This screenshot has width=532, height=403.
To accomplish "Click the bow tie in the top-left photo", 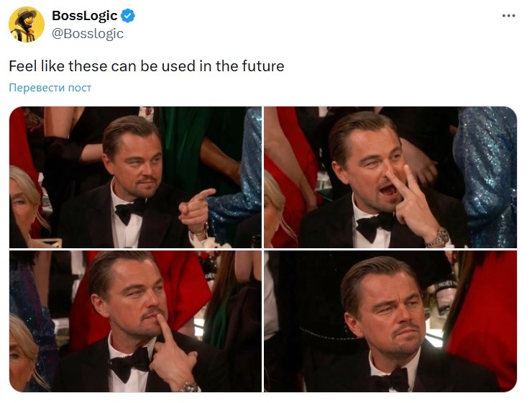I will pos(130,211).
